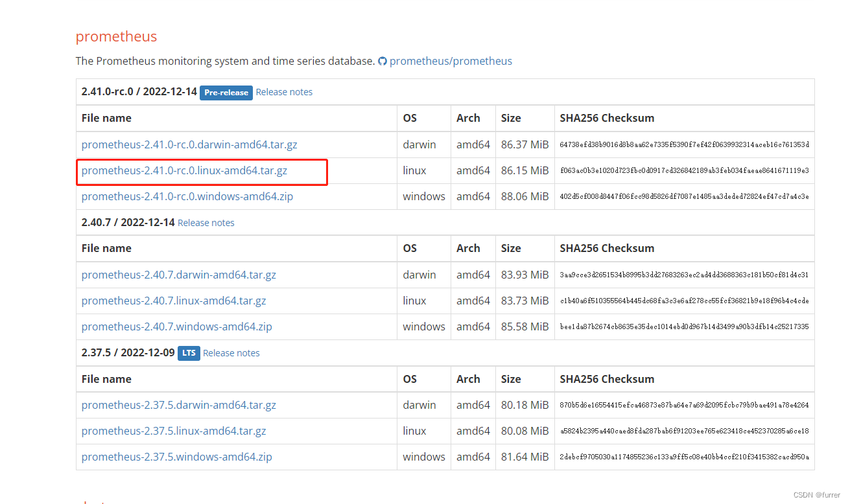Screen dimensions: 850x504
Task: Select checksum starting with 64738efd38b9016d
Action: pyautogui.click(x=684, y=144)
